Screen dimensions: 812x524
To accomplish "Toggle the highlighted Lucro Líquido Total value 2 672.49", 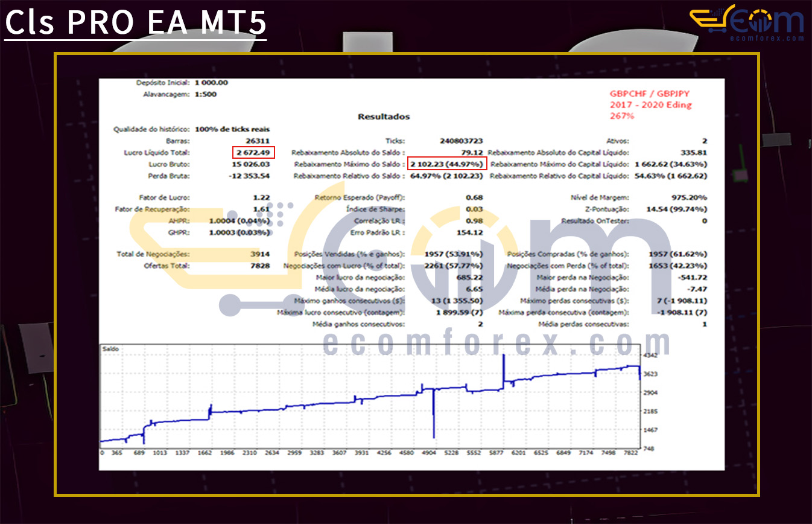I will [x=253, y=152].
